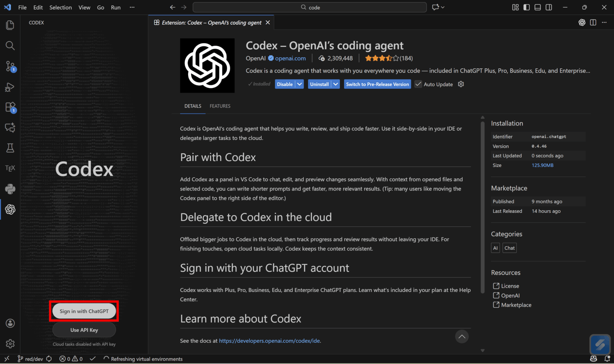Open the developers.openai.com/codex/ide docs link
The height and width of the screenshot is (364, 614).
coord(269,341)
